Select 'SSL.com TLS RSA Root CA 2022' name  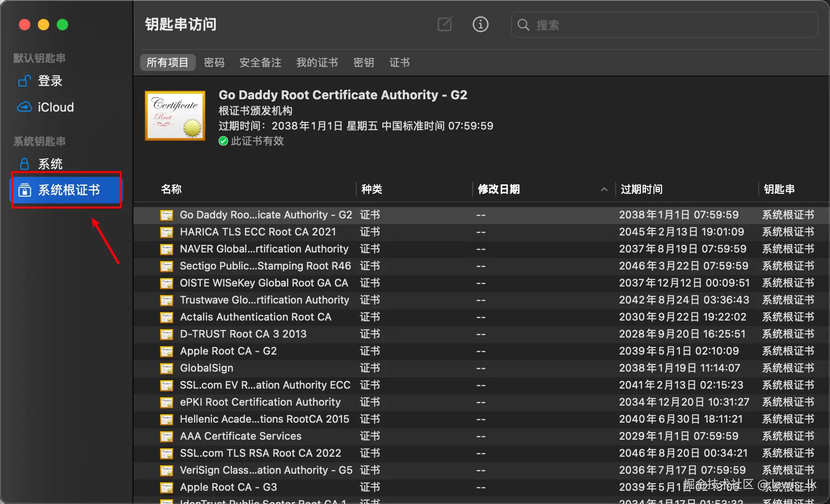(x=260, y=453)
